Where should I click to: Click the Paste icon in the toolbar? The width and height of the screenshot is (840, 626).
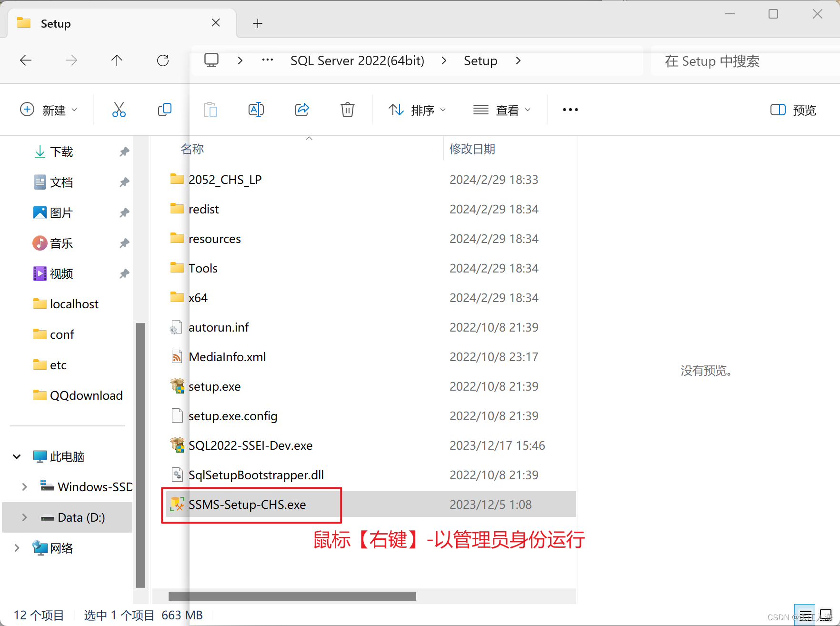(x=210, y=110)
